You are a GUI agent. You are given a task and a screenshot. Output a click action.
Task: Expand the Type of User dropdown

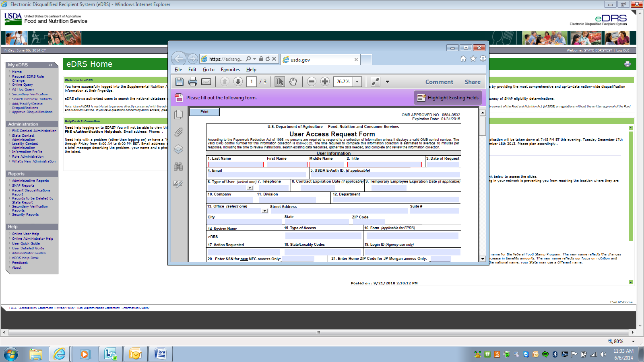tap(250, 188)
